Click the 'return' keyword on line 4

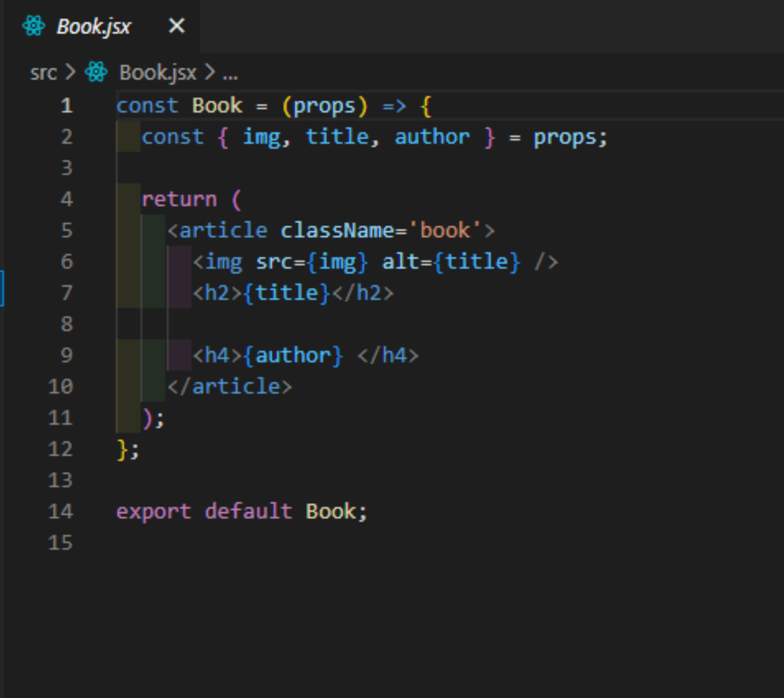[179, 200]
